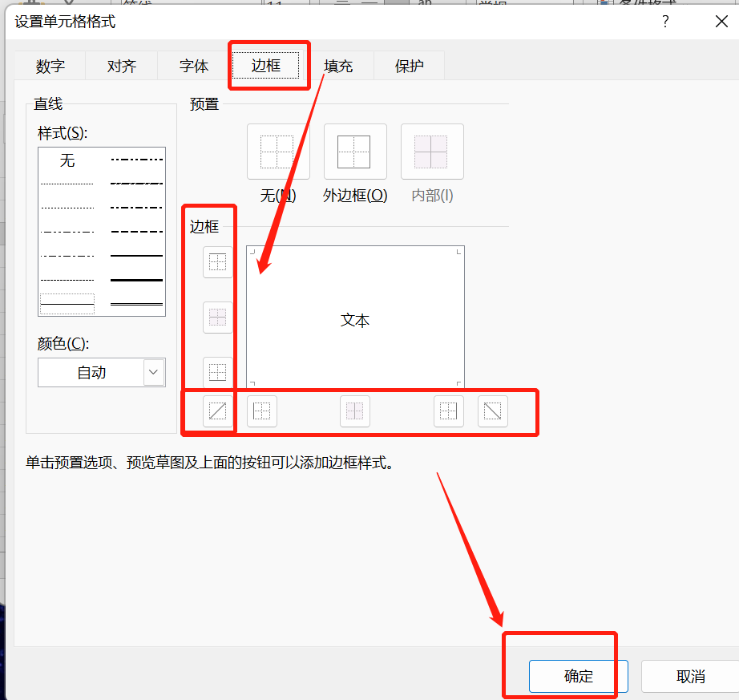Click the 取消 button
The width and height of the screenshot is (739, 700).
(690, 676)
